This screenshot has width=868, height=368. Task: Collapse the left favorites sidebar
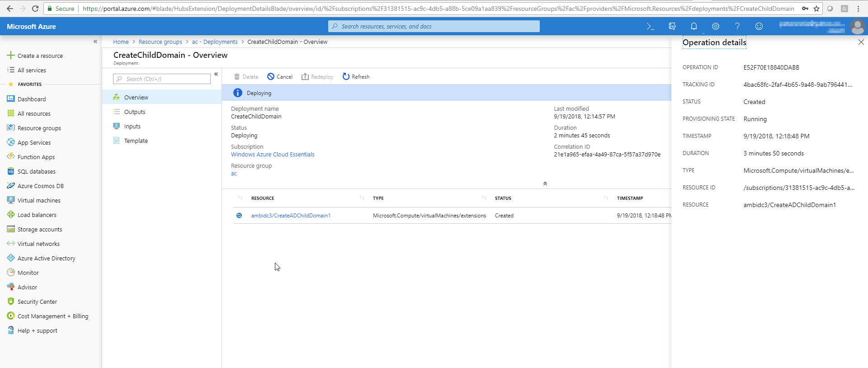click(95, 42)
